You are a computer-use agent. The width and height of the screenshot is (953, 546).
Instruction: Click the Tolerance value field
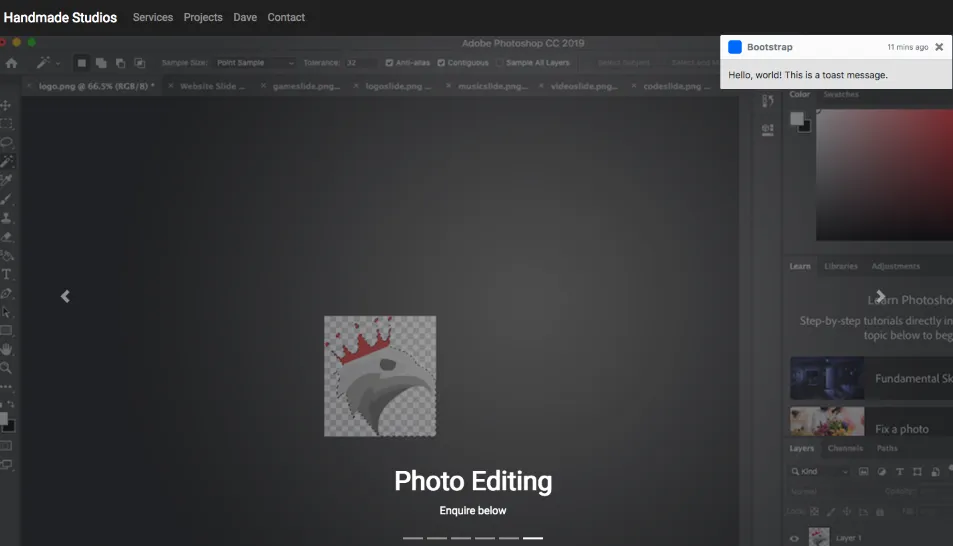coord(360,63)
